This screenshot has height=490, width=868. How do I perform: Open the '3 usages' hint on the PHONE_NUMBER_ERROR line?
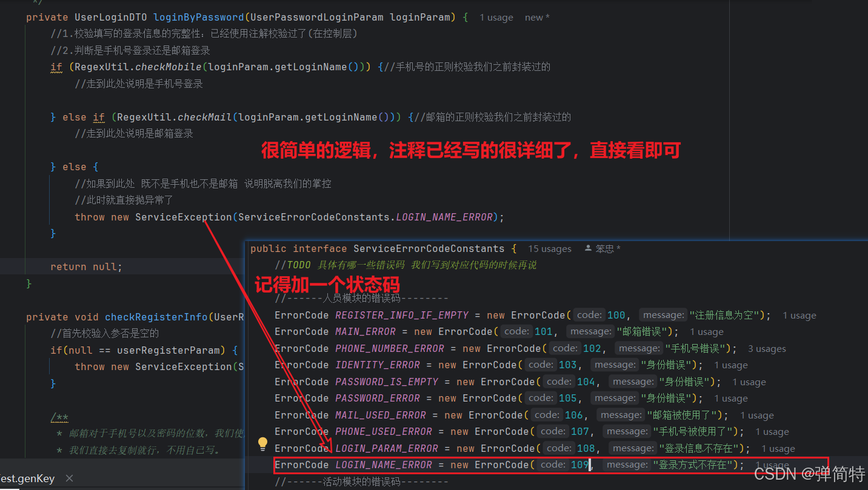point(767,349)
